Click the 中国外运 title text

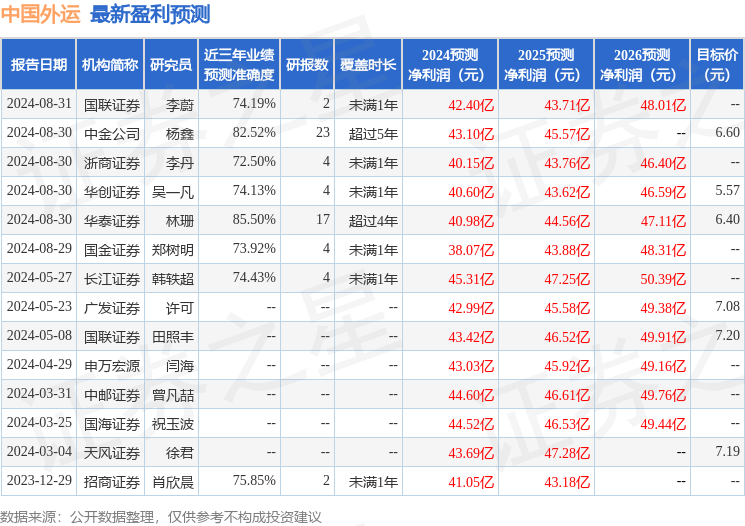pos(41,14)
